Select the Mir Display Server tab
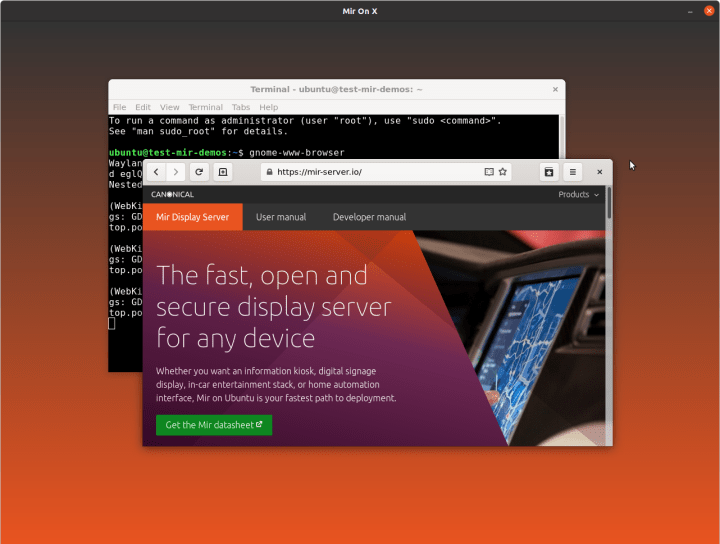This screenshot has width=720, height=544. pos(192,217)
